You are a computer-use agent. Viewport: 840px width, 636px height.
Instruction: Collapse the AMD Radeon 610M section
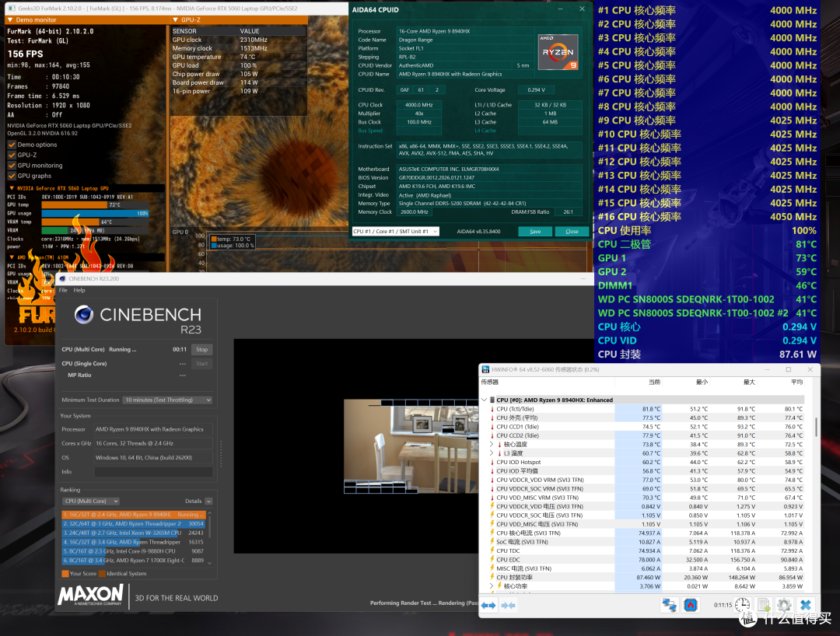12,257
